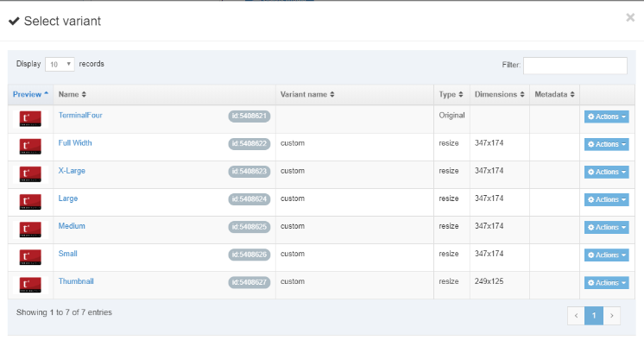The image size is (644, 340).
Task: Open Actions menu for Large row
Action: tap(606, 199)
